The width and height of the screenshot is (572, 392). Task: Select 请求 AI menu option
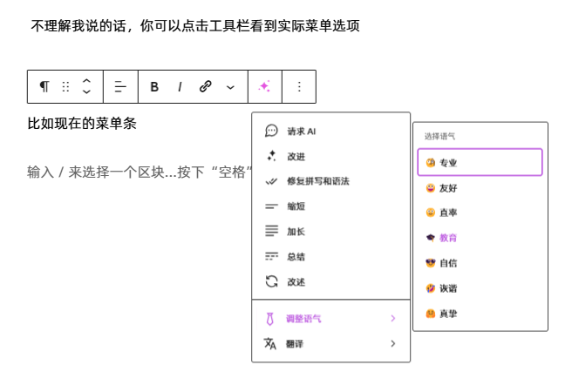(x=301, y=131)
